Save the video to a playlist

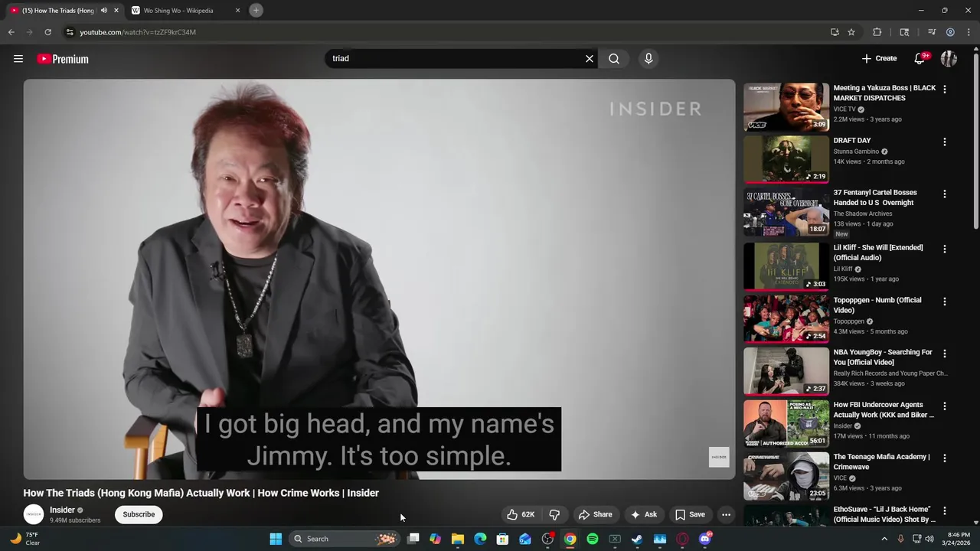[690, 514]
